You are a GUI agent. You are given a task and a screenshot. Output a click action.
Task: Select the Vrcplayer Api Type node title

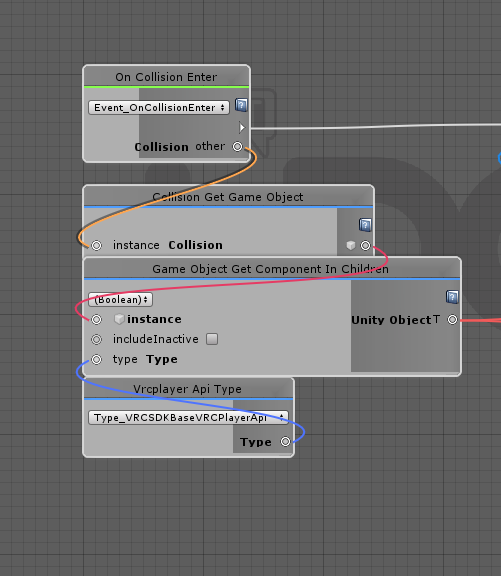tap(188, 389)
